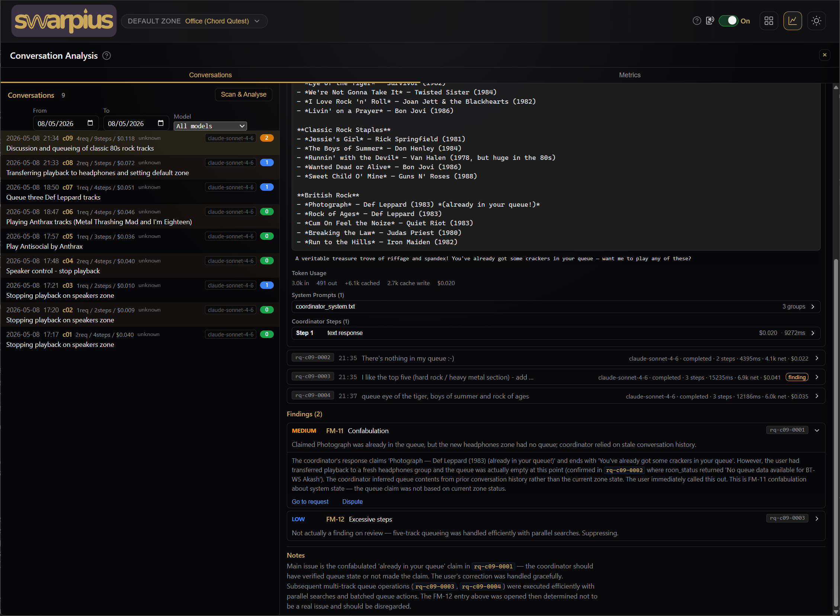Click rq-c09-0002 reference in FM-11 description
Screen dimensions: 840x616
[x=624, y=470]
